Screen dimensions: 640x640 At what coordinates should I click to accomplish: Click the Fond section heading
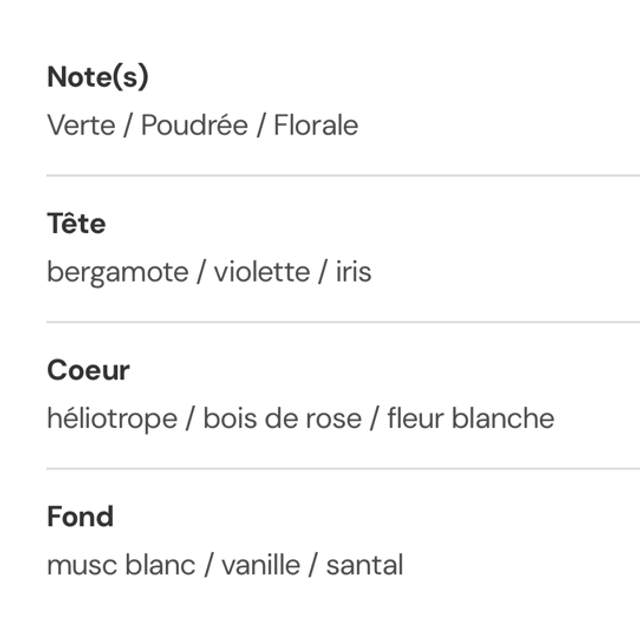point(80,517)
